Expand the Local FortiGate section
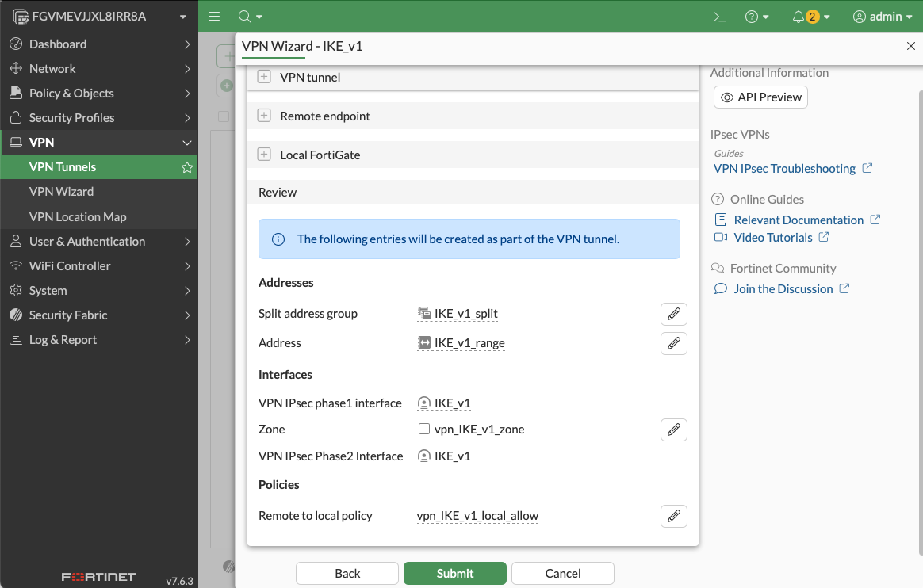The width and height of the screenshot is (923, 588). [x=264, y=155]
